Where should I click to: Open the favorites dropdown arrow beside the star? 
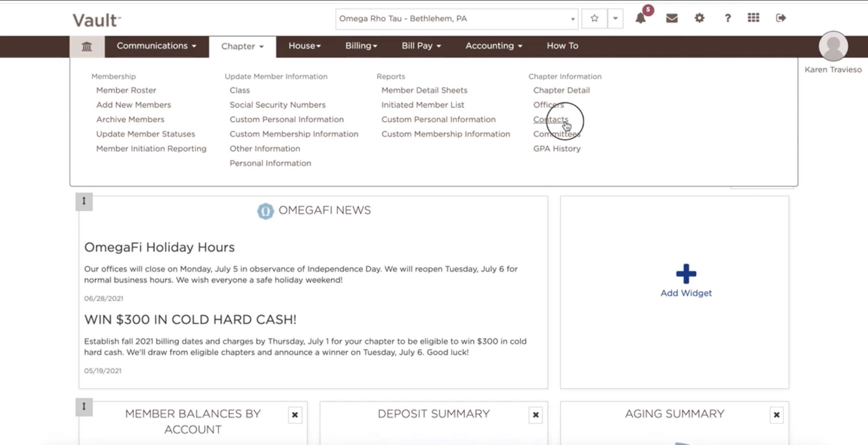(615, 19)
